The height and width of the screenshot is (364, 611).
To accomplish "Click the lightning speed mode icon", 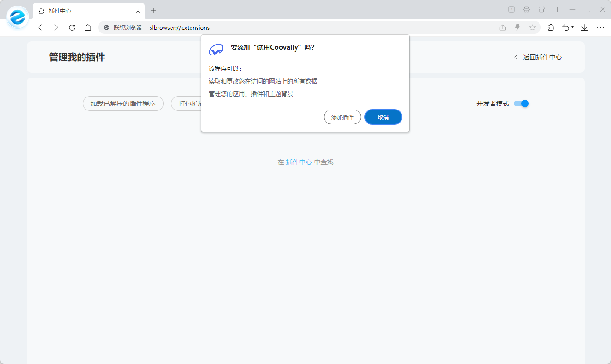I will point(518,27).
